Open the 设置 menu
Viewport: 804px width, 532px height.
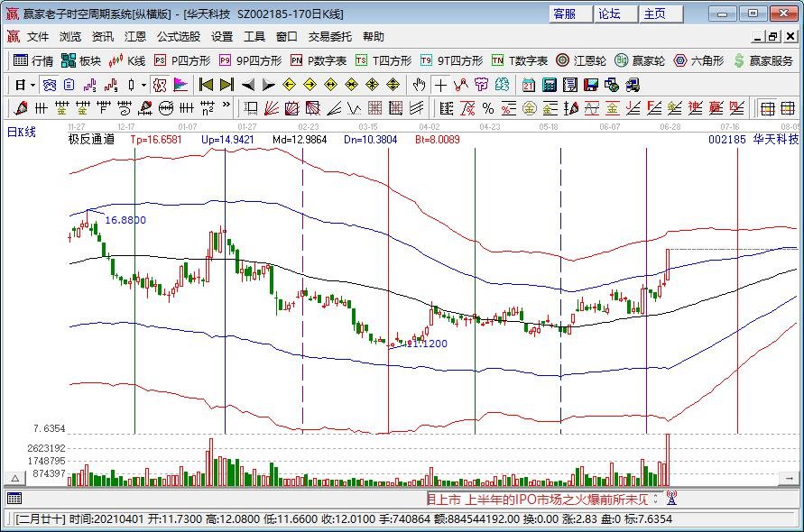[222, 37]
